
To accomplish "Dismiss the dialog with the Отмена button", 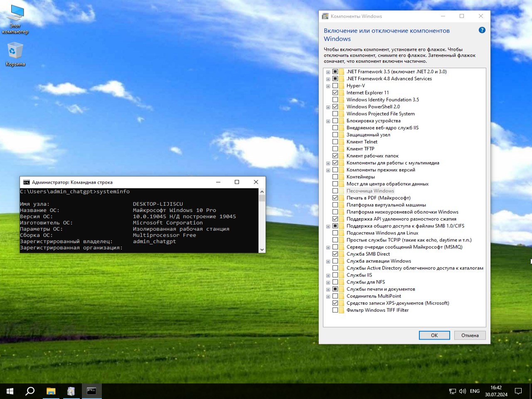I will 470,335.
